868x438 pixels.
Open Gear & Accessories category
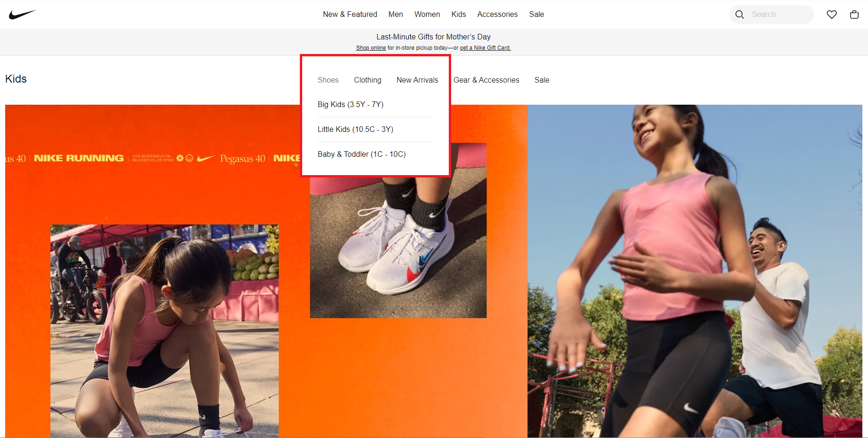(x=486, y=80)
